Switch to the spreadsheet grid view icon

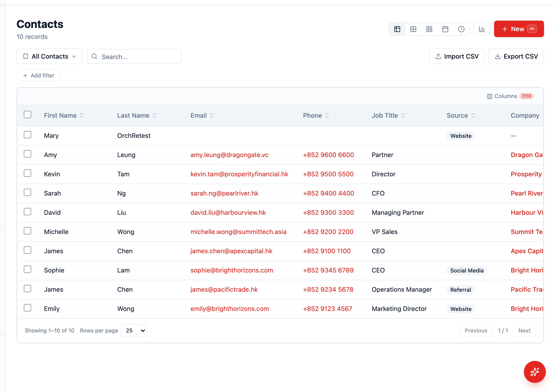(x=413, y=29)
